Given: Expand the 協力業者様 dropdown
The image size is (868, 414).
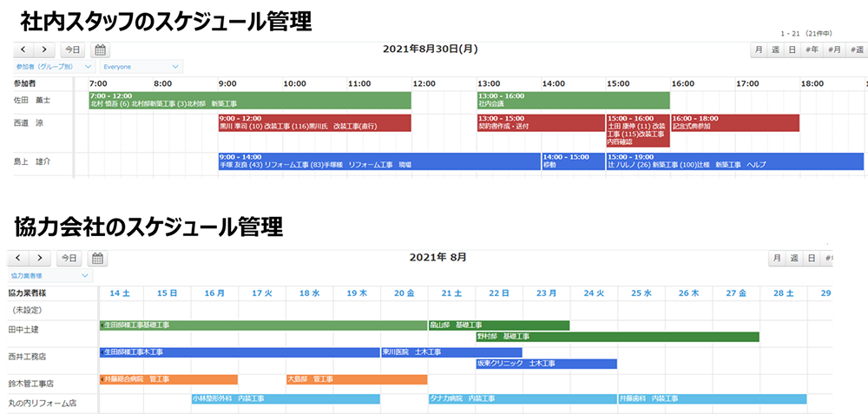Looking at the screenshot, I should [50, 275].
